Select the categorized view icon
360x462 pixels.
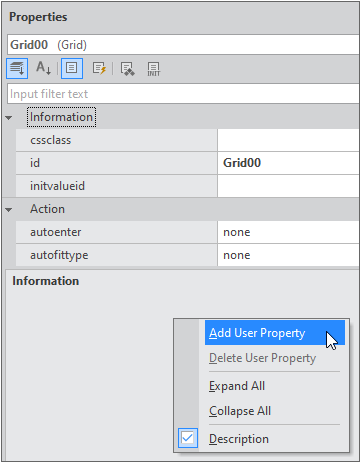[x=17, y=68]
